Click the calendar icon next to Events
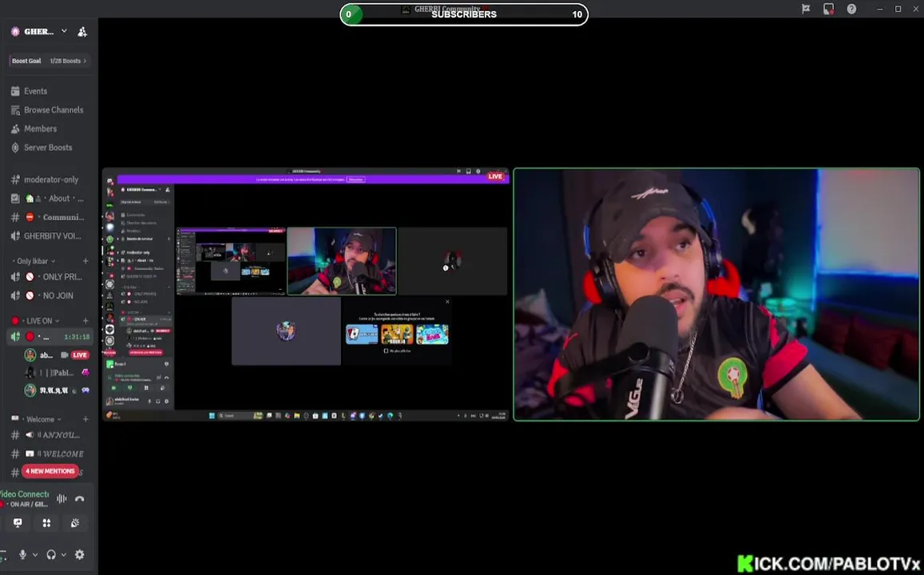 pos(15,91)
